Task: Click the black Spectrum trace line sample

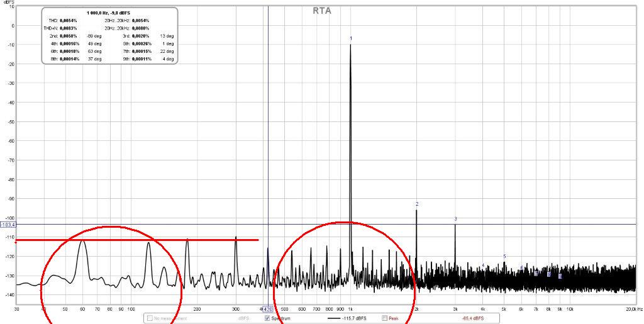Action: click(x=333, y=318)
